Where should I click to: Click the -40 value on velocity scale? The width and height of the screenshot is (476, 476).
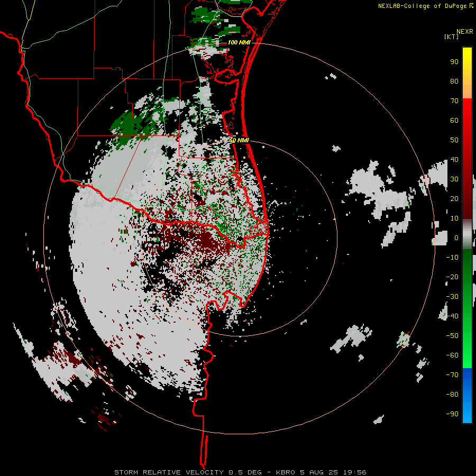[x=452, y=316]
